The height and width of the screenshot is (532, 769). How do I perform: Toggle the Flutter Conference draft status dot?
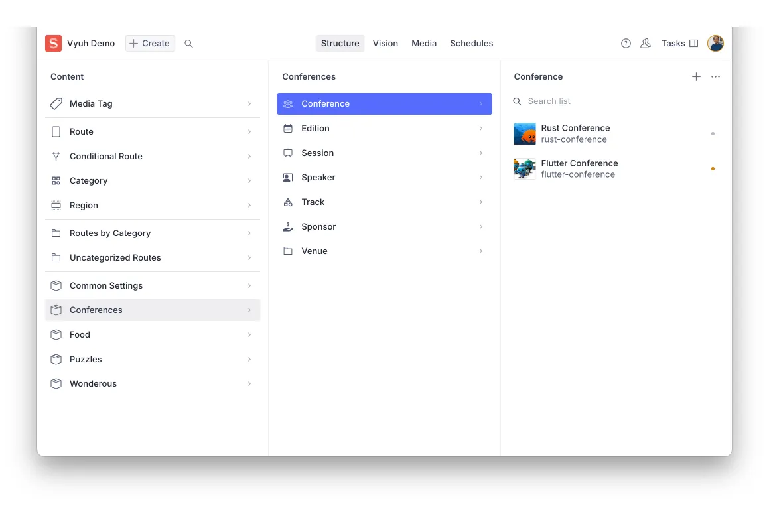pyautogui.click(x=713, y=168)
